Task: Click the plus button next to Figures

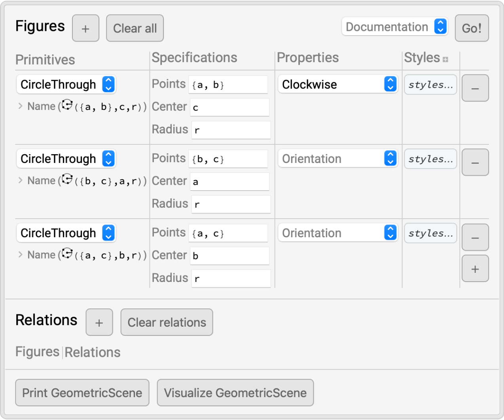Action: point(85,28)
